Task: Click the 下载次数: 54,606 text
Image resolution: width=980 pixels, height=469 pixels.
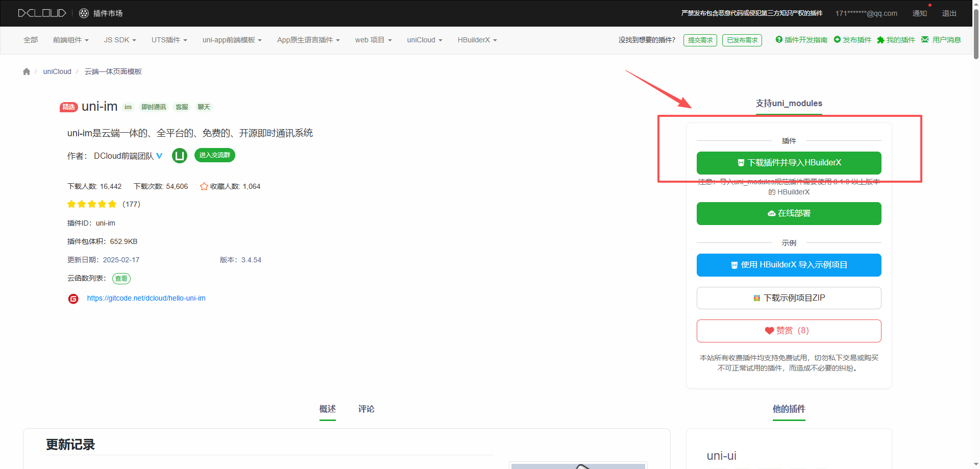Action: tap(161, 186)
